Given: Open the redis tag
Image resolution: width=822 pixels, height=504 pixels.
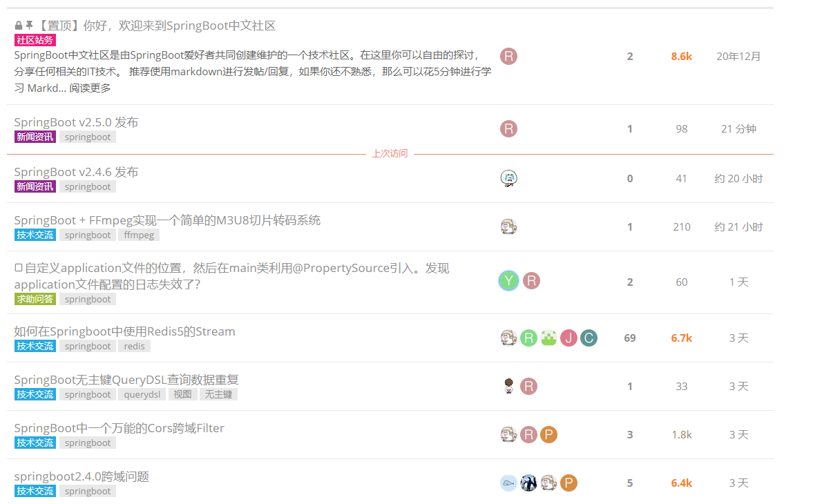Looking at the screenshot, I should click(134, 346).
